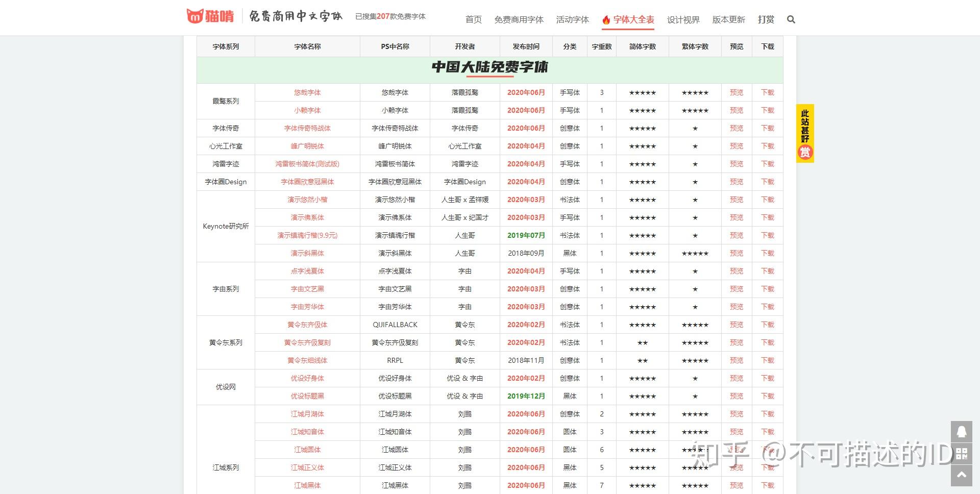The height and width of the screenshot is (494, 980).
Task: Click the green 2019年07月 date cell
Action: [x=526, y=235]
